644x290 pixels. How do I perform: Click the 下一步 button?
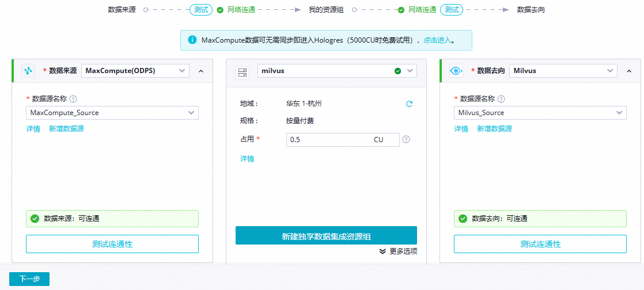coord(29,279)
